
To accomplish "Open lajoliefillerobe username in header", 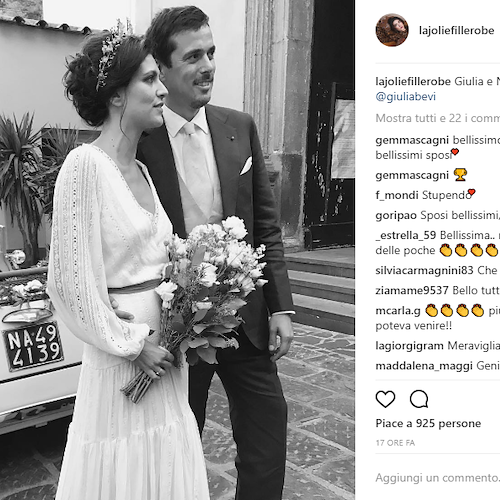I will click(x=456, y=30).
